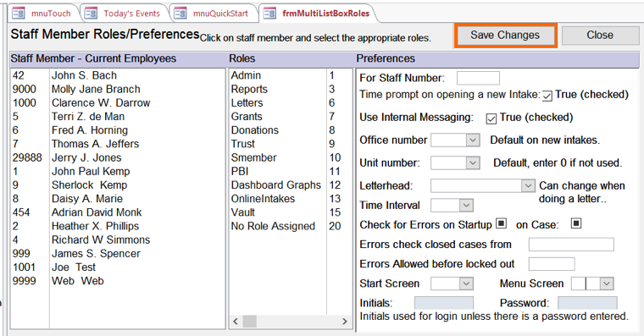Click the Errors check closed cases from field
644x336 pixels.
click(571, 244)
